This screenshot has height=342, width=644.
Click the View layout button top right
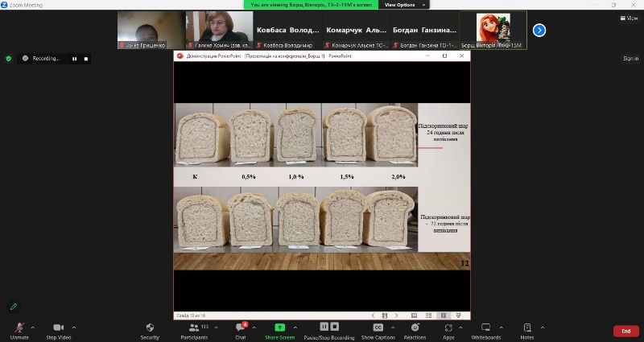pos(630,18)
